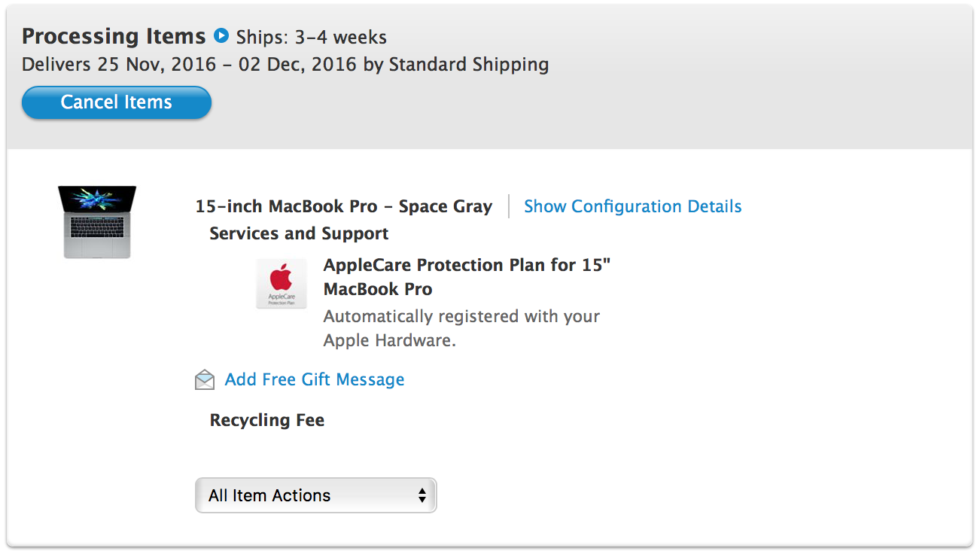Click the Cancel Items button

pyautogui.click(x=117, y=102)
